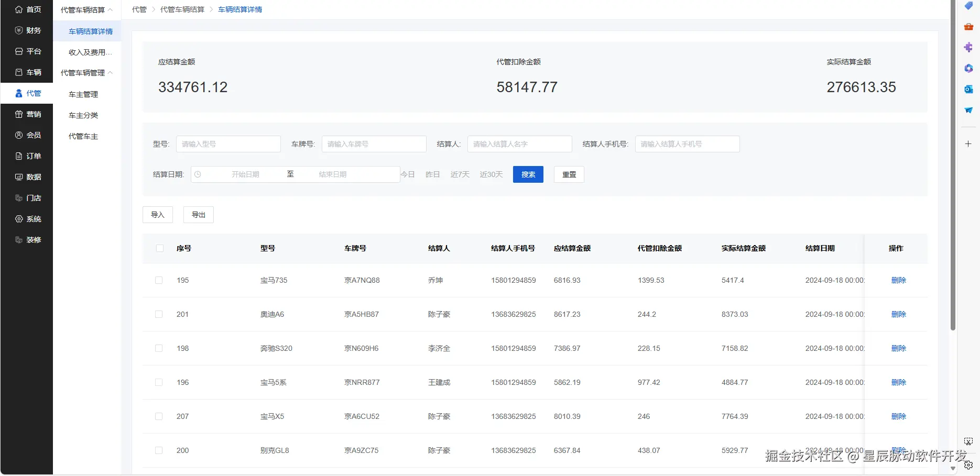This screenshot has height=476, width=980.
Task: Open the 车主管理 menu item
Action: pyautogui.click(x=87, y=94)
